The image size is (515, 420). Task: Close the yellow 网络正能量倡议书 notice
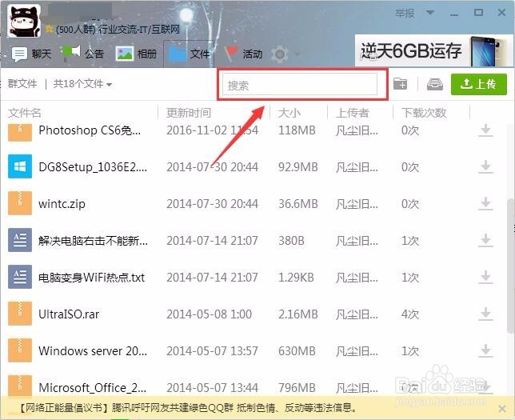click(x=502, y=409)
